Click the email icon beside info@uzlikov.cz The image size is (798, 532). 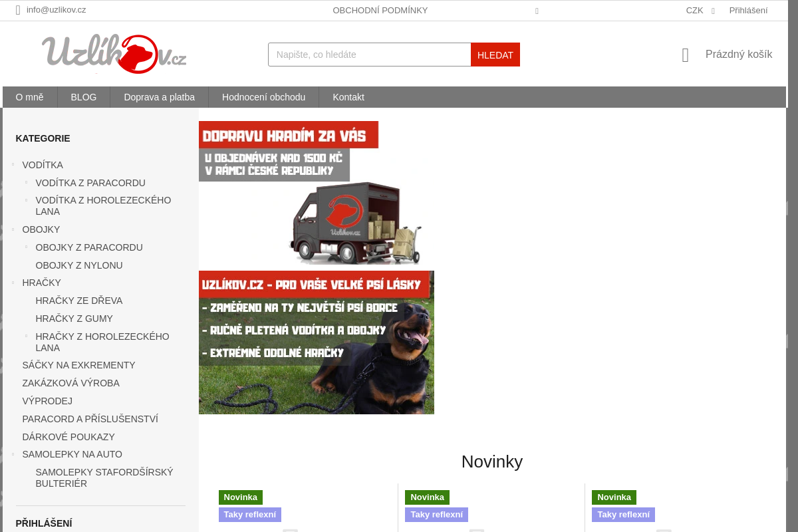tap(18, 10)
